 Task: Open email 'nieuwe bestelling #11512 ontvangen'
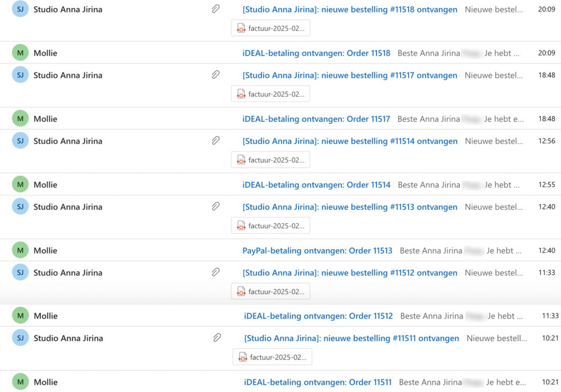click(350, 272)
